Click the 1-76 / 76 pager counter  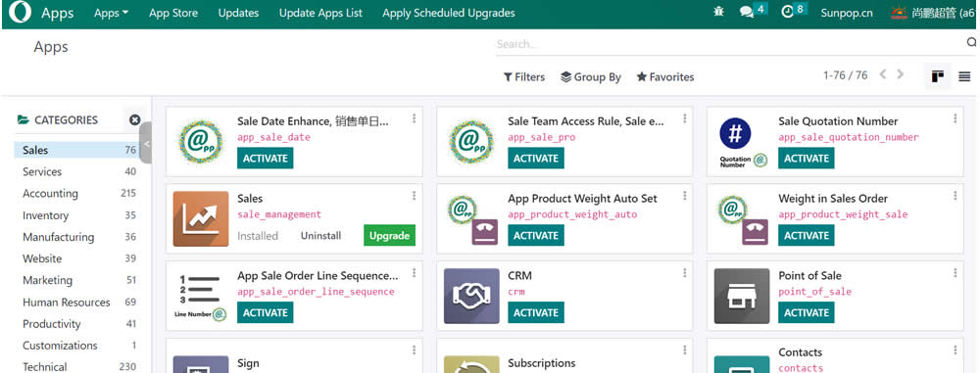(x=845, y=75)
